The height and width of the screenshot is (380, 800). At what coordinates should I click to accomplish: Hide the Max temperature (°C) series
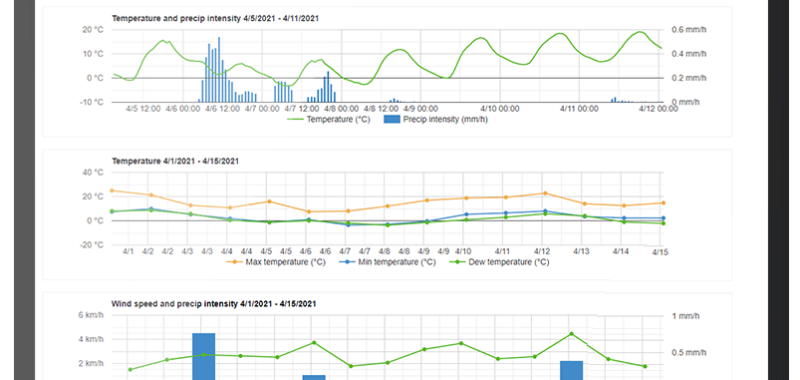pos(276,262)
